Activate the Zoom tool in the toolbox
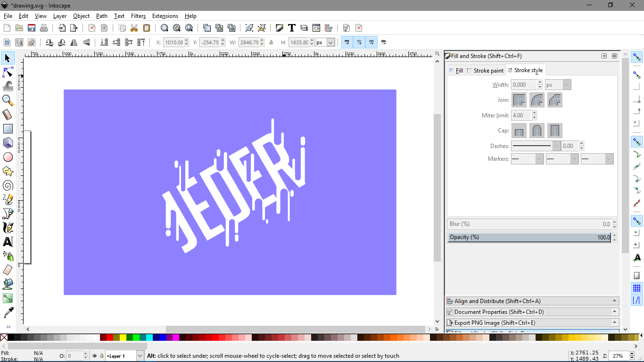This screenshot has width=644, height=362. (8, 100)
